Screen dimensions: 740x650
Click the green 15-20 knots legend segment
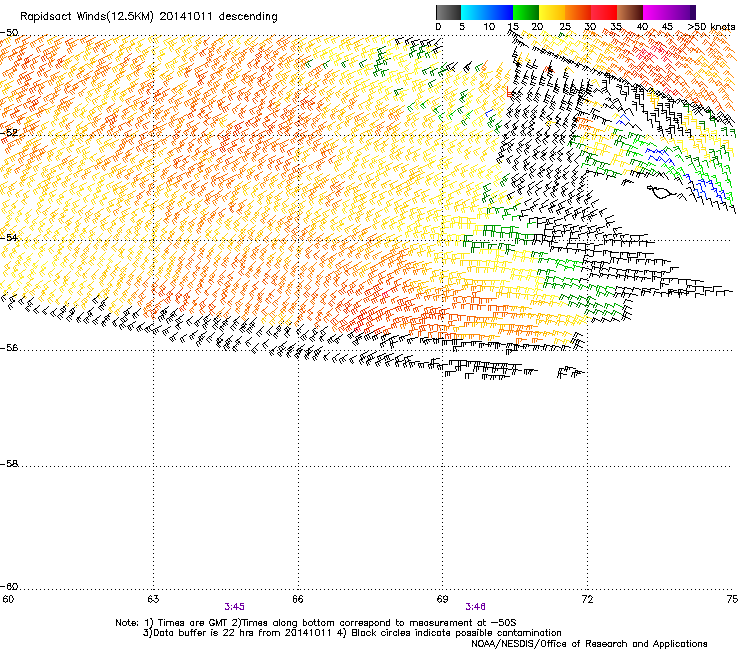[526, 12]
